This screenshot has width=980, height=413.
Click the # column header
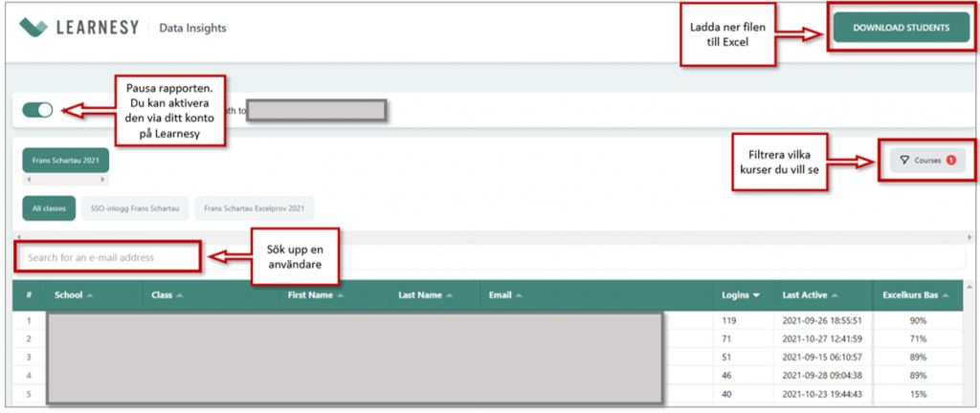(x=29, y=295)
